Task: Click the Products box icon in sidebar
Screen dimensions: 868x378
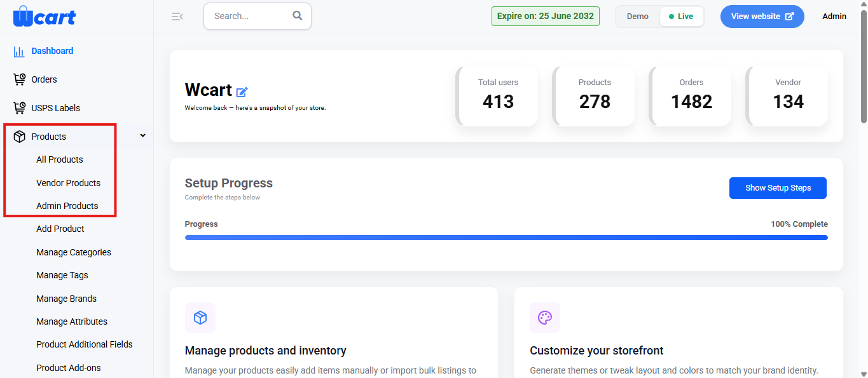Action: 19,137
